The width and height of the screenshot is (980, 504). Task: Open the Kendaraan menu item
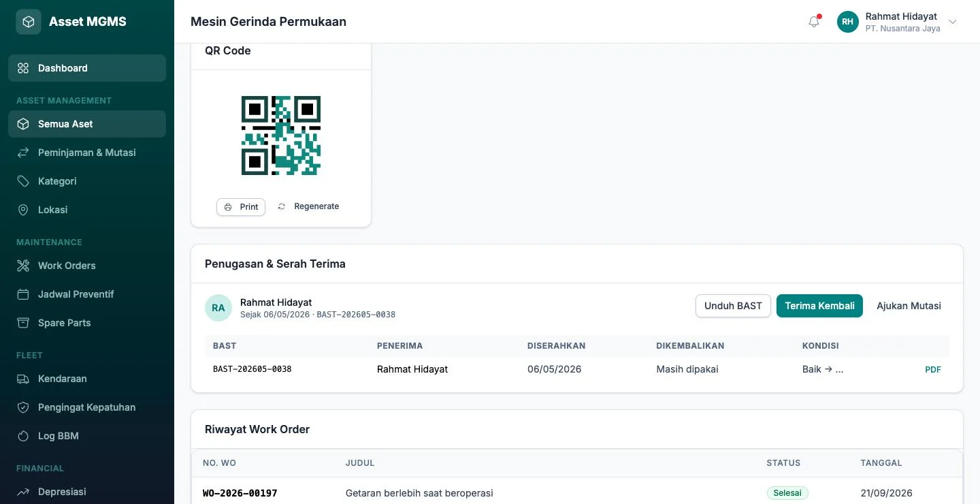[x=87, y=379]
